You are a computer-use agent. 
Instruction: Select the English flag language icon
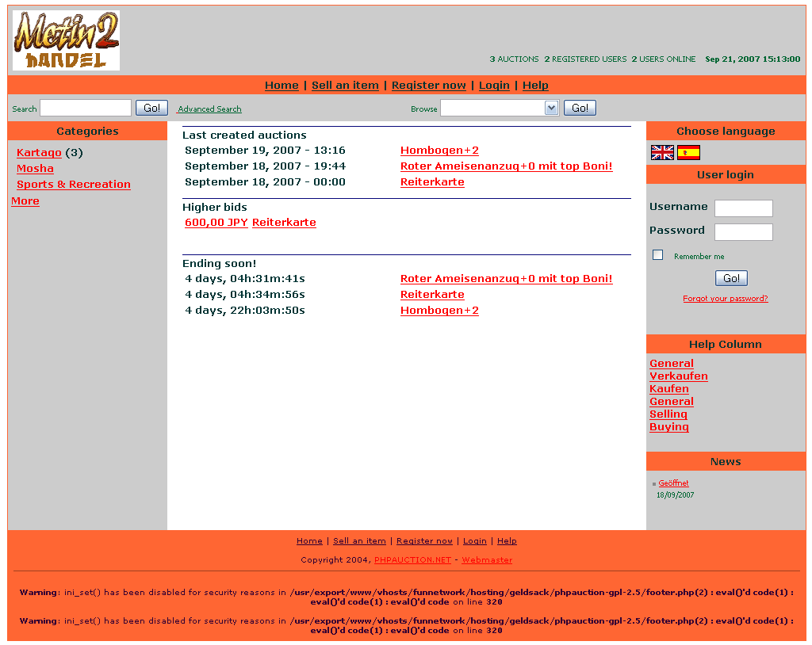click(x=662, y=153)
